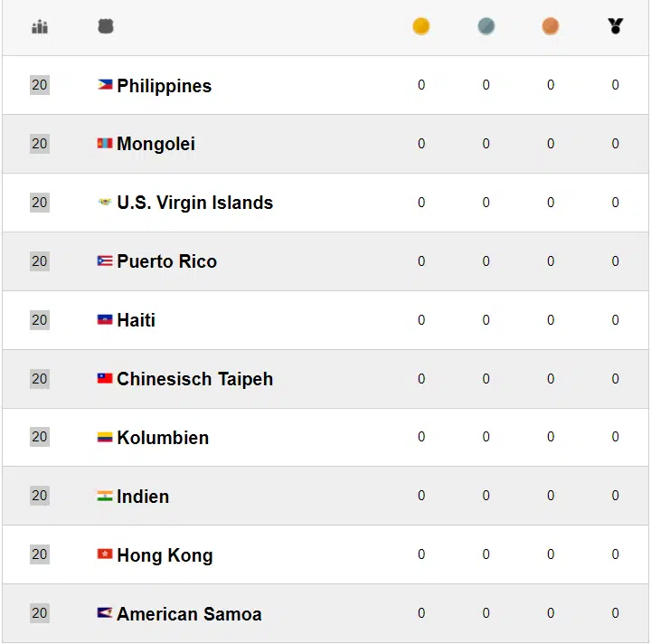
Task: Click the ranking podium icon in the header
Action: click(40, 26)
